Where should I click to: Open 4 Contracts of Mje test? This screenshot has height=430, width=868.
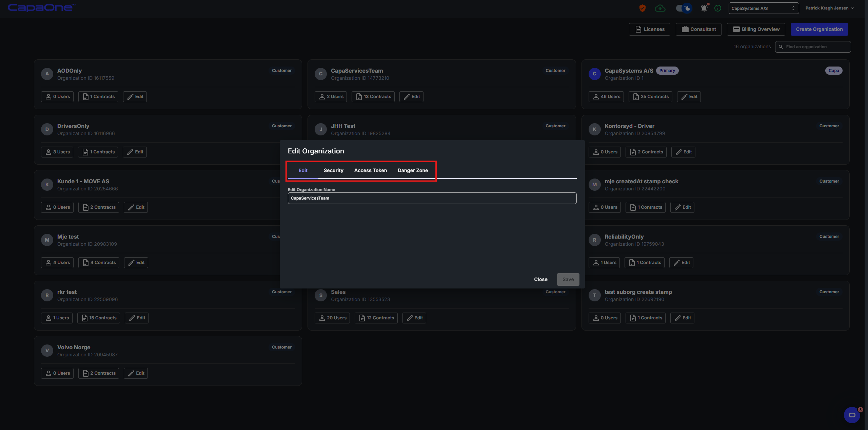[x=99, y=263]
